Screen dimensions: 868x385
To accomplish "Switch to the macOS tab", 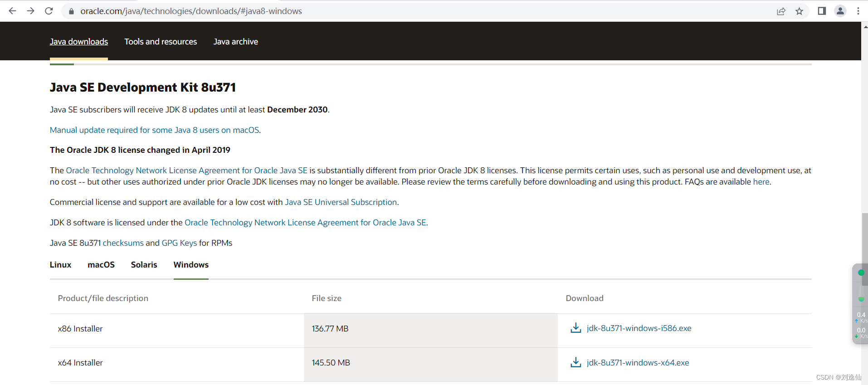I will click(101, 265).
